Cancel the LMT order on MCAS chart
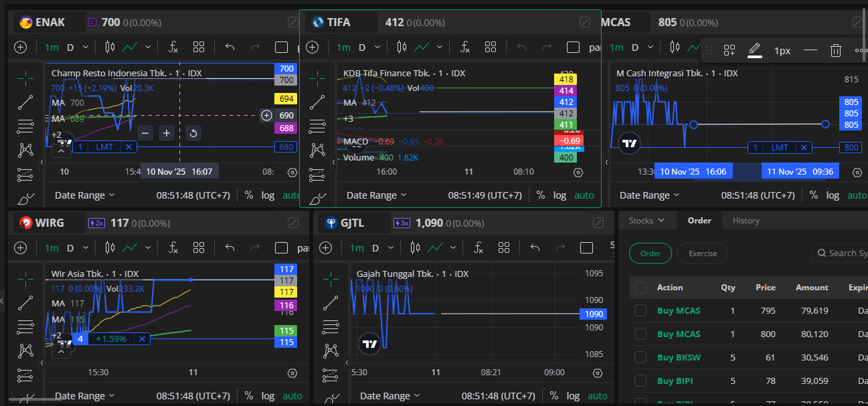 (x=804, y=147)
